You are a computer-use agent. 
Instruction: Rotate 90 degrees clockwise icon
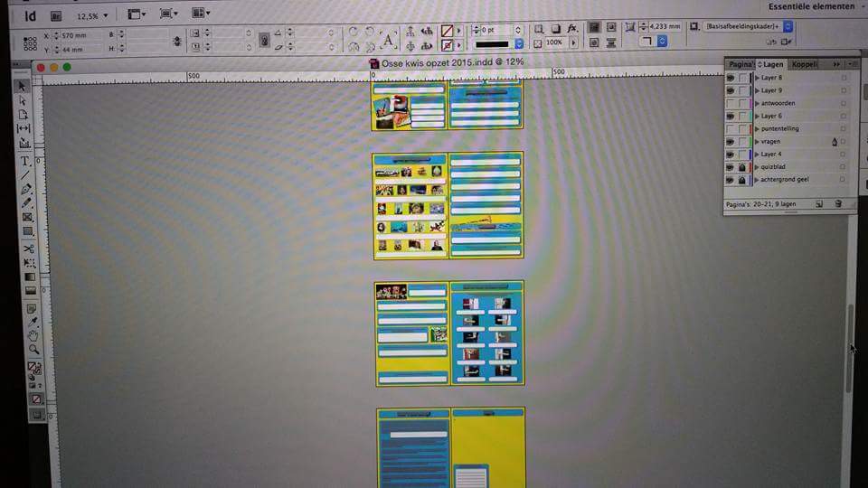[354, 32]
